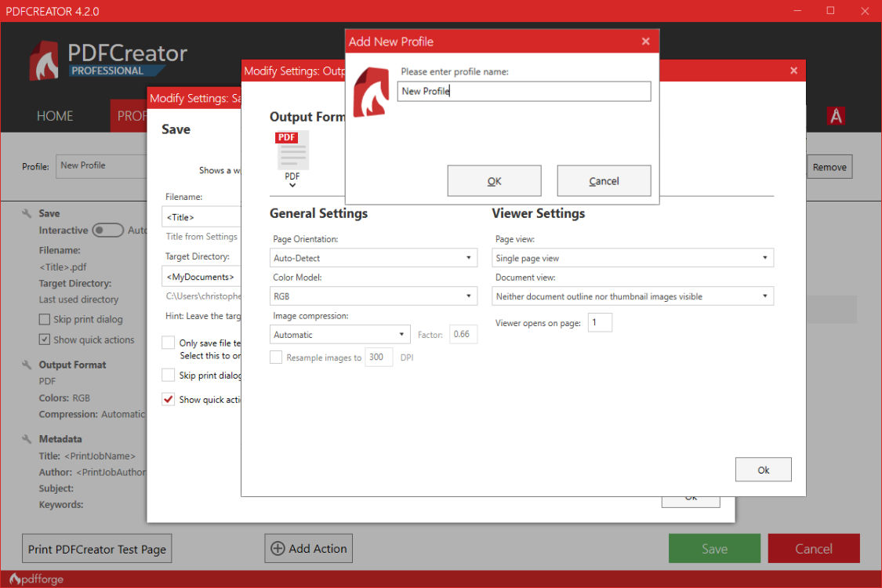Uncheck Show quick actions in Save dialog
882x588 pixels.
click(169, 399)
